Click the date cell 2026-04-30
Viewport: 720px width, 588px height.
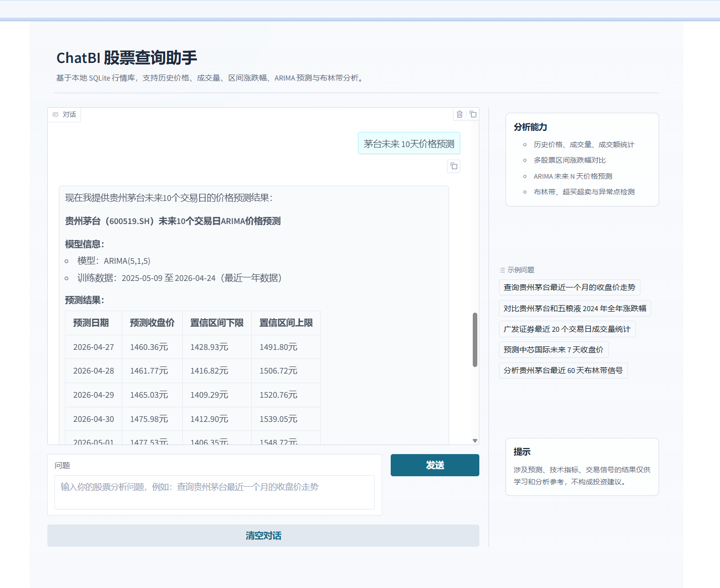point(94,419)
